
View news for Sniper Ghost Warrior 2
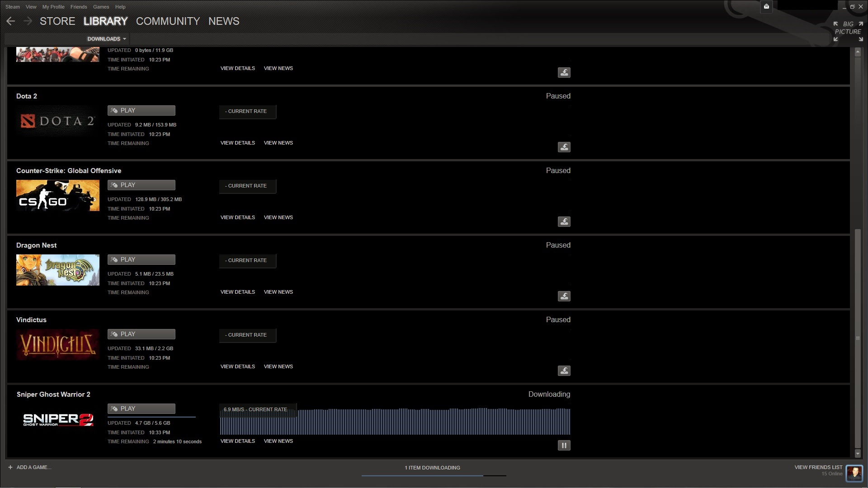tap(278, 441)
